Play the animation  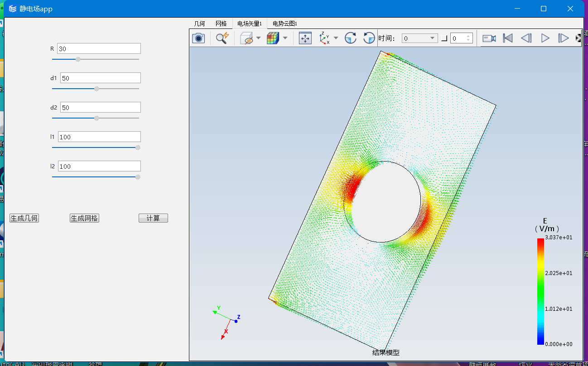click(545, 38)
